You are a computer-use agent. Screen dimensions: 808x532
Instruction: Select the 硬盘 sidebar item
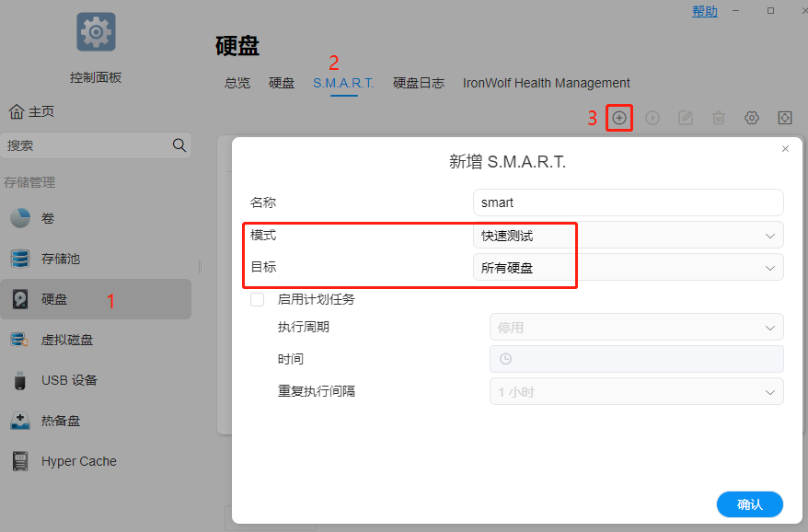[x=96, y=299]
